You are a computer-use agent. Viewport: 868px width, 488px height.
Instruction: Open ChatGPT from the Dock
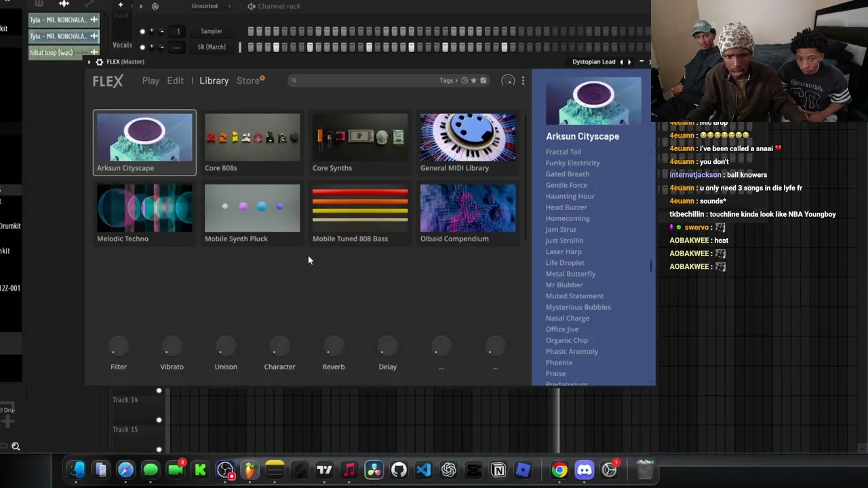pyautogui.click(x=448, y=470)
